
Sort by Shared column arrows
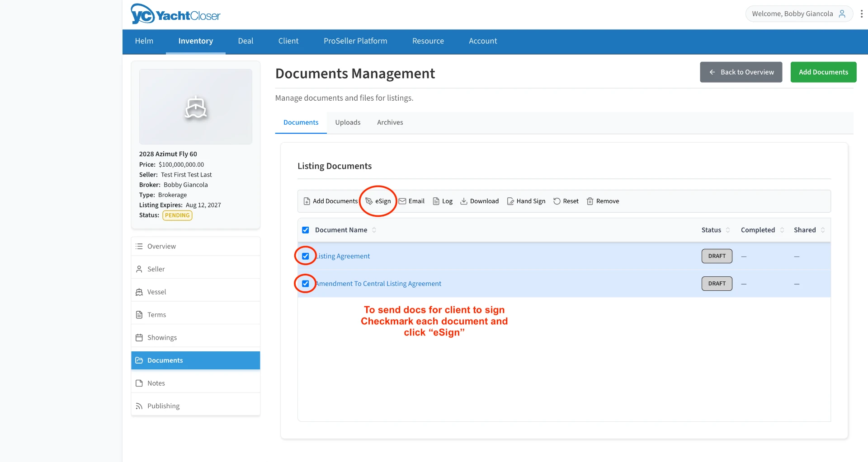pyautogui.click(x=823, y=230)
